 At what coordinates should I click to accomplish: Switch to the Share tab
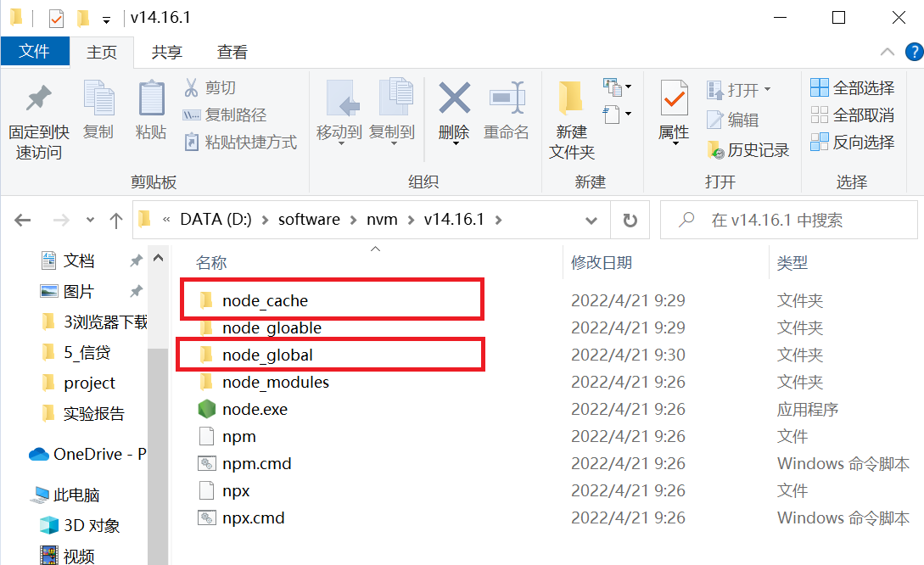[x=167, y=52]
